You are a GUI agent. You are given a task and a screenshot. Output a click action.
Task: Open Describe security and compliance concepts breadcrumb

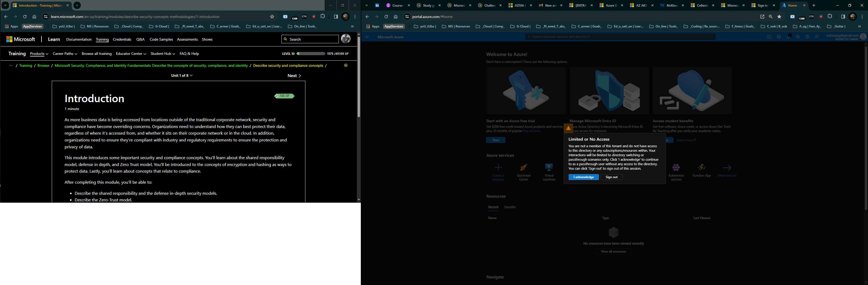coord(288,66)
